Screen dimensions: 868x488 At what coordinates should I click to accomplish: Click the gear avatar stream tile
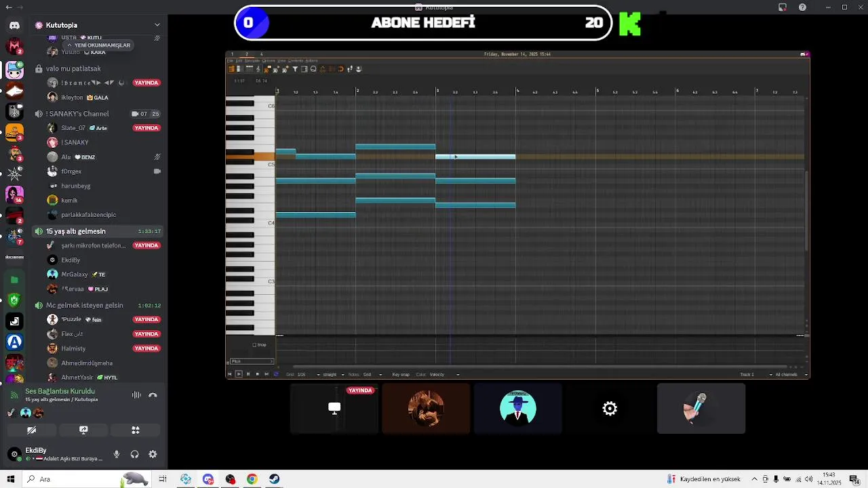[610, 408]
